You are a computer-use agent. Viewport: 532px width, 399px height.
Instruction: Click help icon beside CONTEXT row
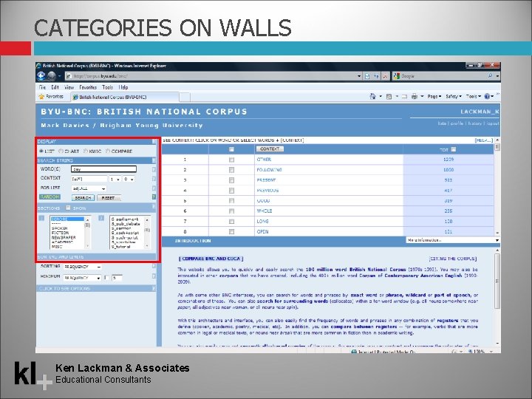click(154, 179)
